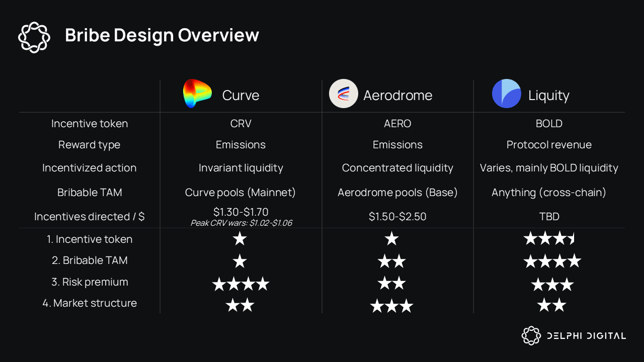
Task: Click the rainbow Curve logo icon
Action: (197, 94)
